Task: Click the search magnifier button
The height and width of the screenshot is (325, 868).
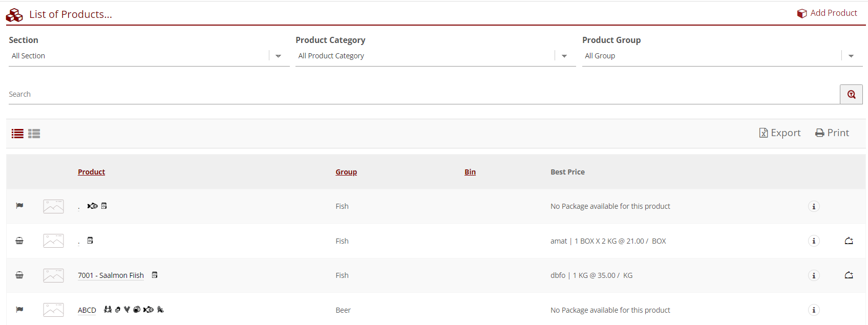Action: (851, 94)
